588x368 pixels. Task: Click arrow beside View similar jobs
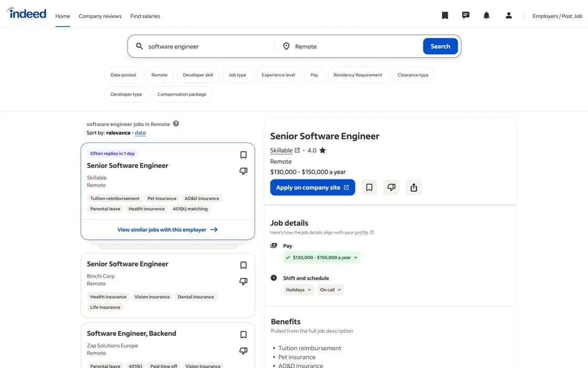pos(214,229)
